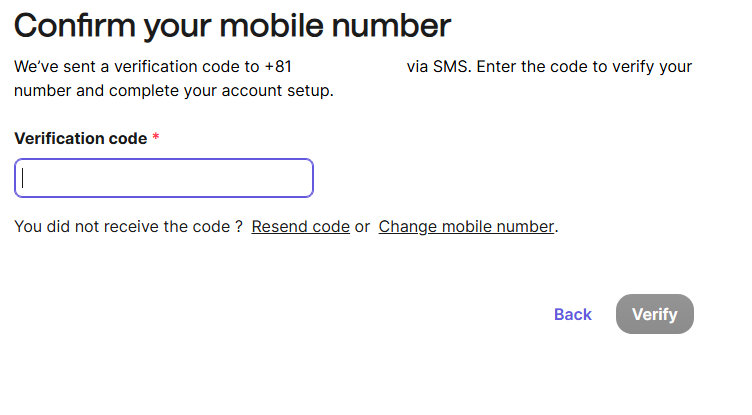Click the Verification code input field
This screenshot has width=752, height=415.
click(x=164, y=178)
